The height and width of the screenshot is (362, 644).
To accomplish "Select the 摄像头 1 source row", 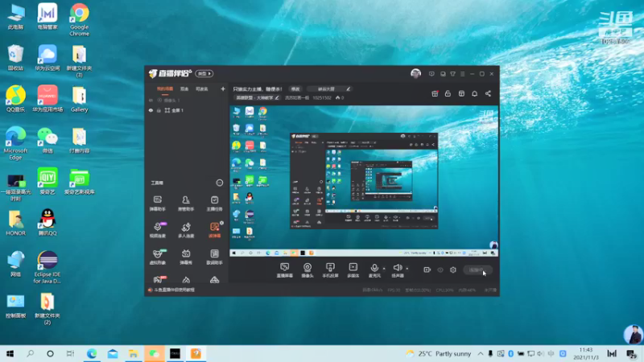I will [187, 100].
